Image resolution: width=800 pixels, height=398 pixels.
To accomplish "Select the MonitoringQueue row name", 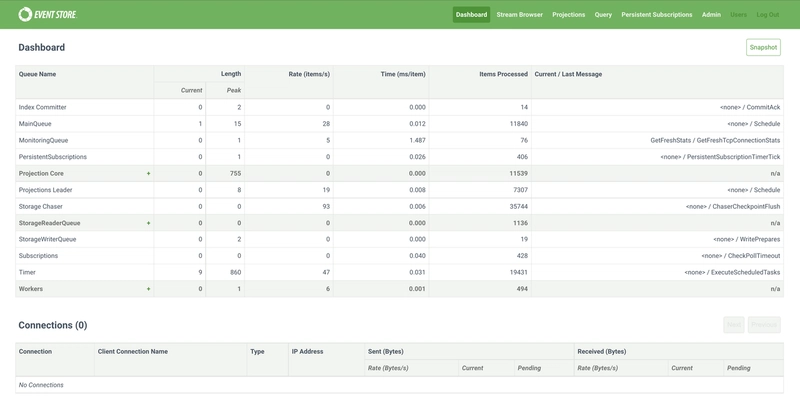I will click(x=43, y=140).
